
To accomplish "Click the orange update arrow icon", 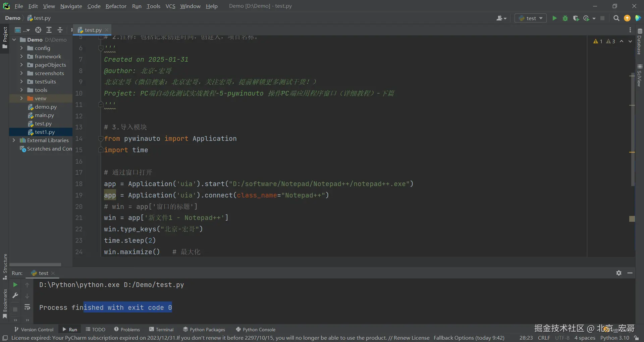I will point(627,18).
